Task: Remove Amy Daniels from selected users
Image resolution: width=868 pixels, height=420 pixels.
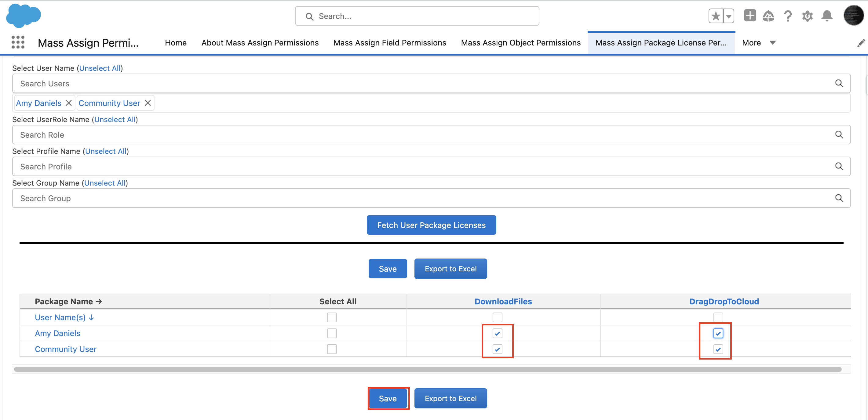Action: [x=69, y=103]
